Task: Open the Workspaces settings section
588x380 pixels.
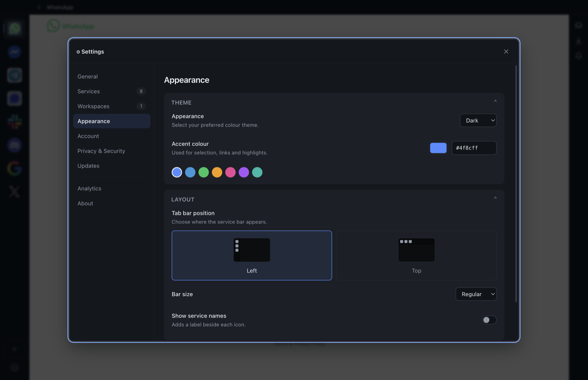Action: [x=112, y=106]
